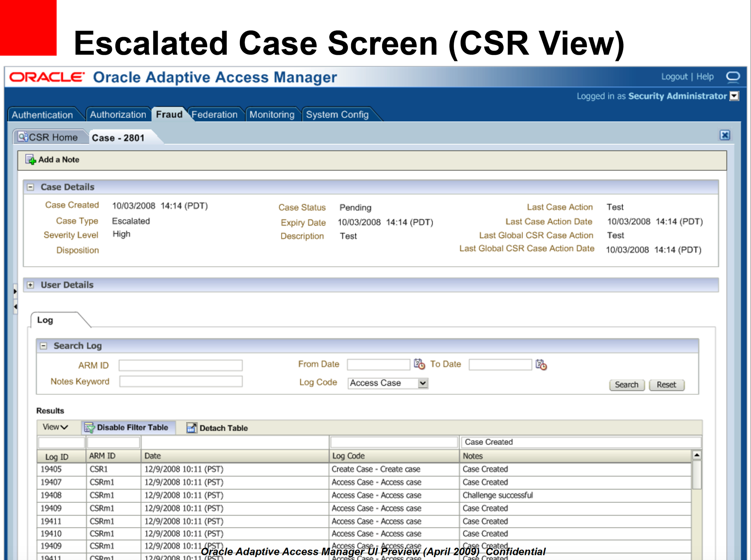Switch to the Authorization tab
The width and height of the screenshot is (751, 560).
118,115
